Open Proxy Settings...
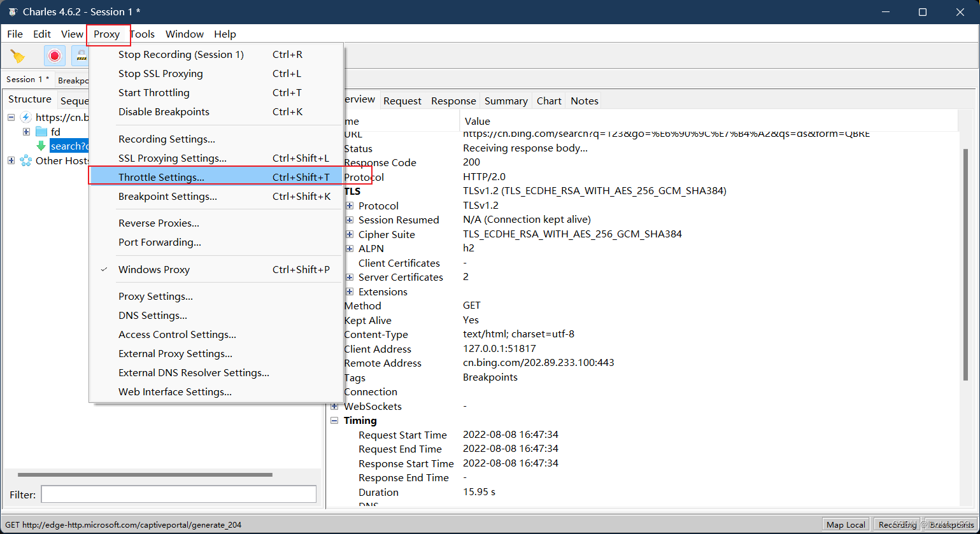The image size is (980, 534). pyautogui.click(x=217, y=297)
